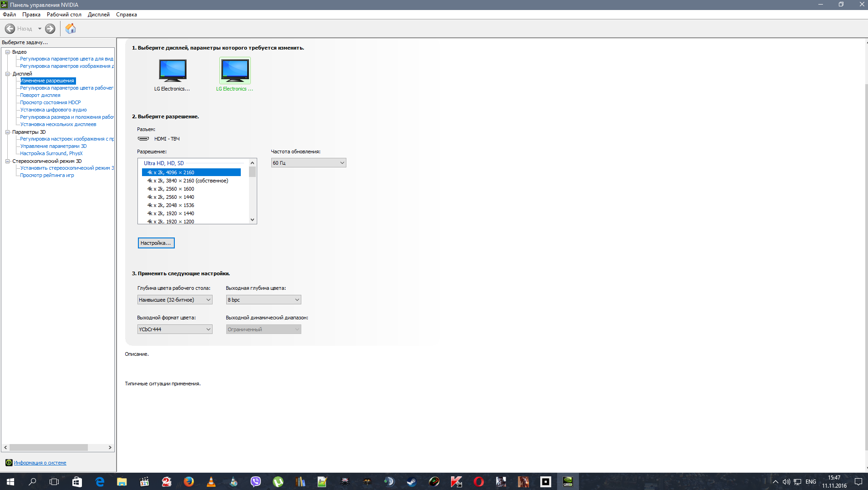Viewport: 868px width, 490px height.
Task: Collapse the Видео tree section
Action: tap(8, 52)
